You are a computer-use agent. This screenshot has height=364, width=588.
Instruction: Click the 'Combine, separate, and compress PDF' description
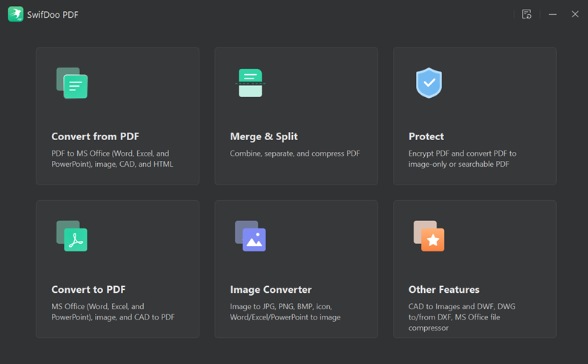click(x=295, y=153)
